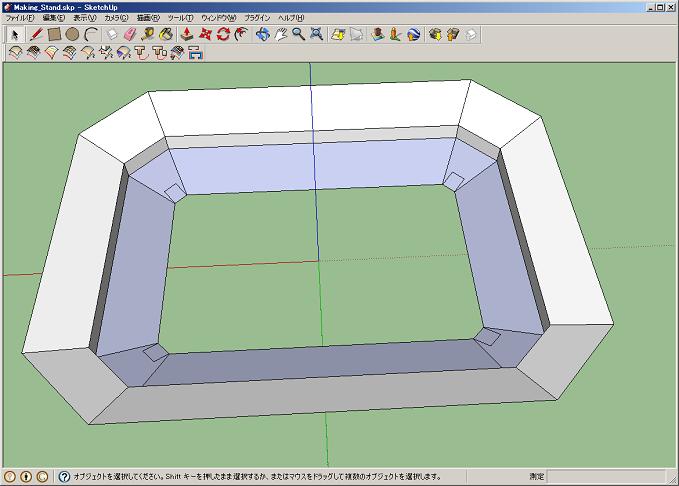Select the arrow Select tool

15,34
